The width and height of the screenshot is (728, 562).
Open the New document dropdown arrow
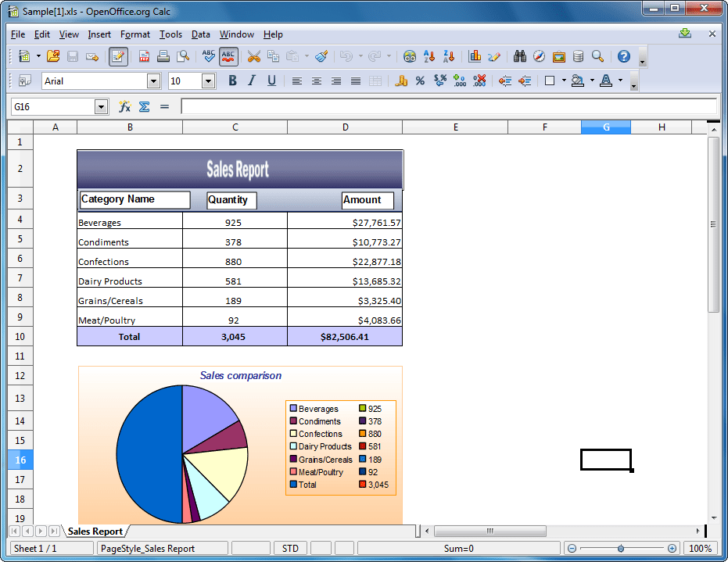[38, 56]
